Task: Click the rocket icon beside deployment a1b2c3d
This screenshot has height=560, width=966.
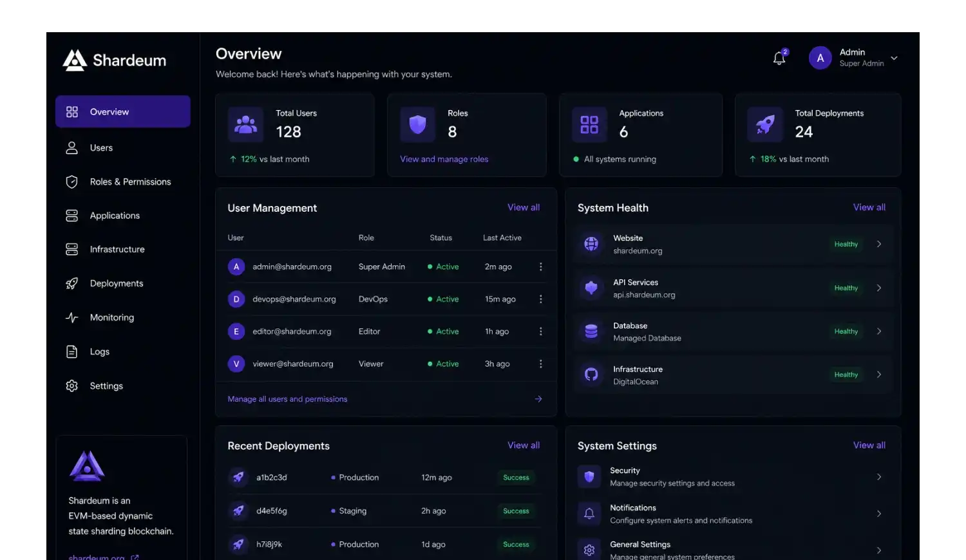Action: click(x=238, y=478)
